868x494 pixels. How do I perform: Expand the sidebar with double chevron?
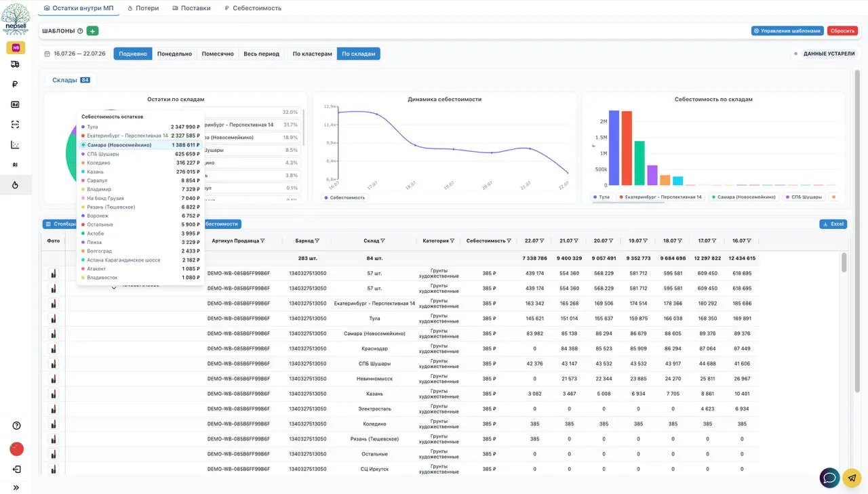tap(16, 487)
